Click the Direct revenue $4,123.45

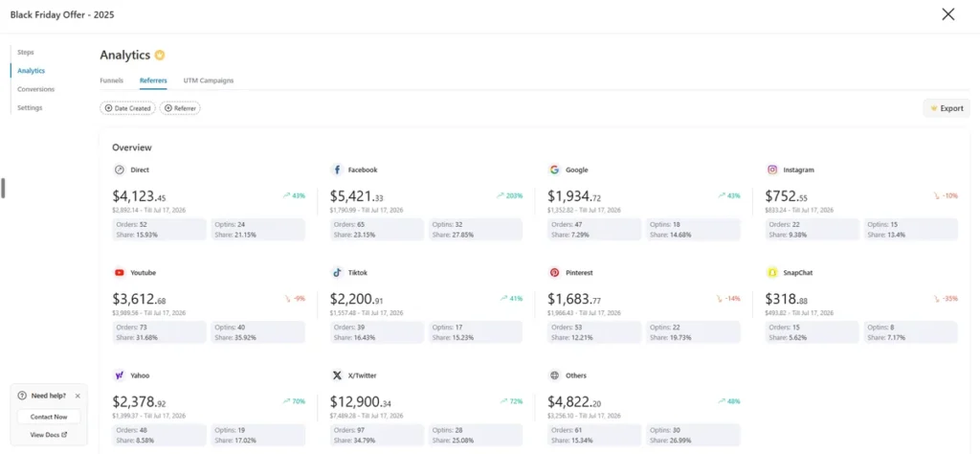coord(139,196)
